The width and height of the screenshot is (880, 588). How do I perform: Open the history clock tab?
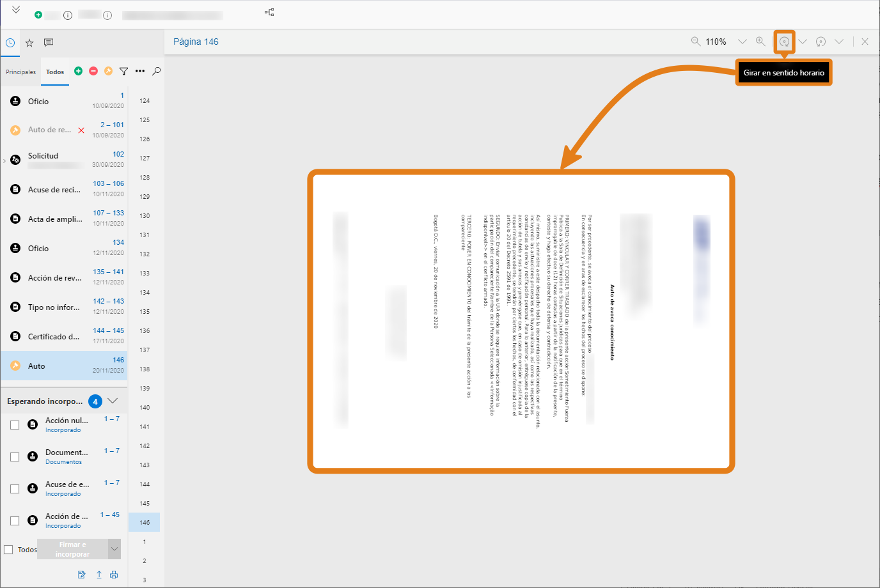[x=10, y=43]
